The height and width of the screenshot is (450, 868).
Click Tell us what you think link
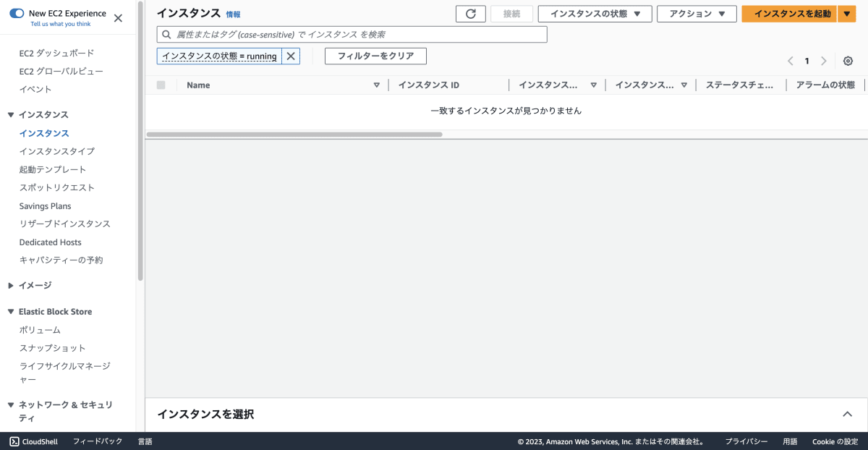[61, 24]
